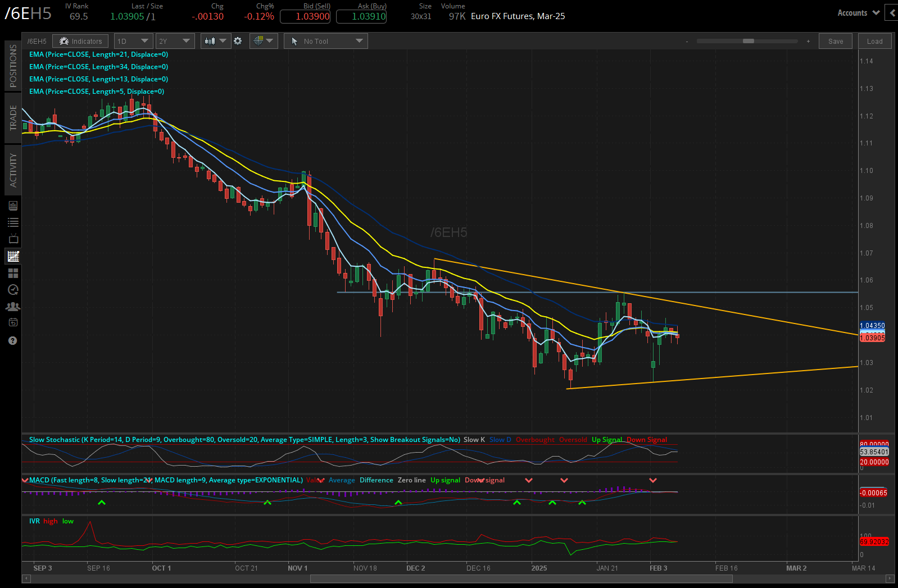Click the Slow K legend label
Screen dimensions: 898x588
[474, 440]
